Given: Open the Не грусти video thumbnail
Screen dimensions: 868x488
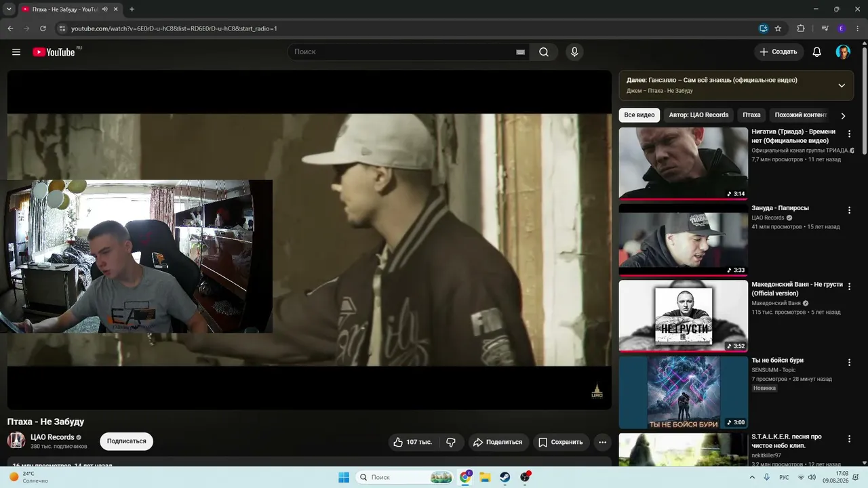Looking at the screenshot, I should (684, 317).
